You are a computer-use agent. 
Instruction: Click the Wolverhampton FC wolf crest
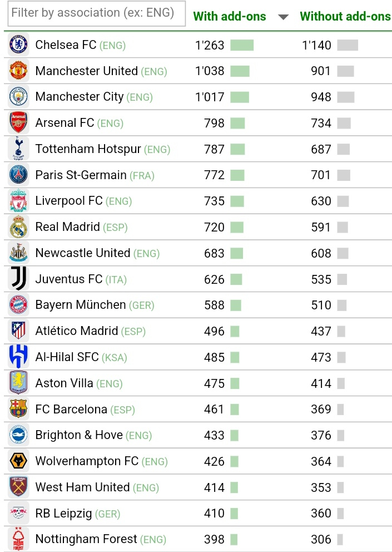tap(18, 461)
